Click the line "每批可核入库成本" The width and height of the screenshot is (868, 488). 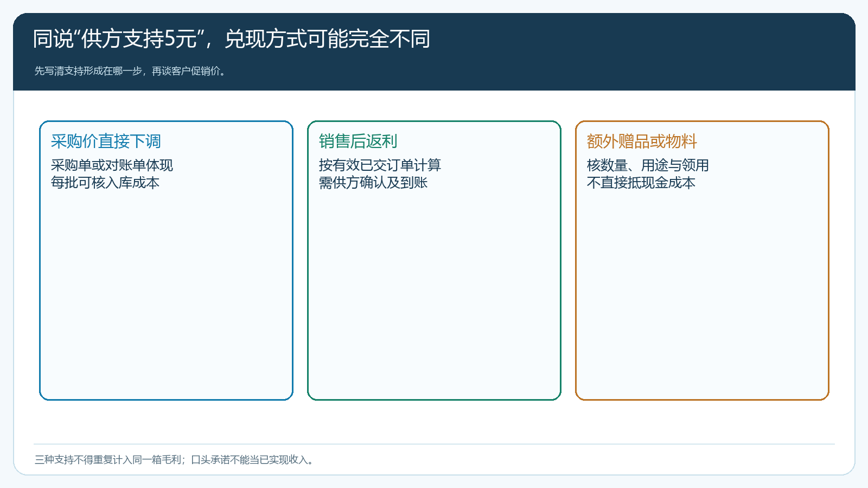tap(105, 183)
